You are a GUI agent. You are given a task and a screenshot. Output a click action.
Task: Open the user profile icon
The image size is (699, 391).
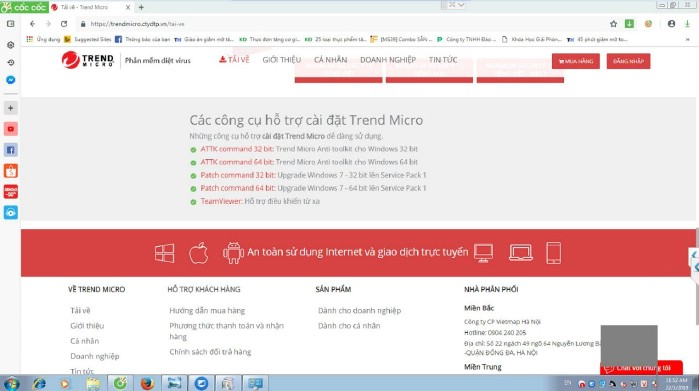point(671,24)
